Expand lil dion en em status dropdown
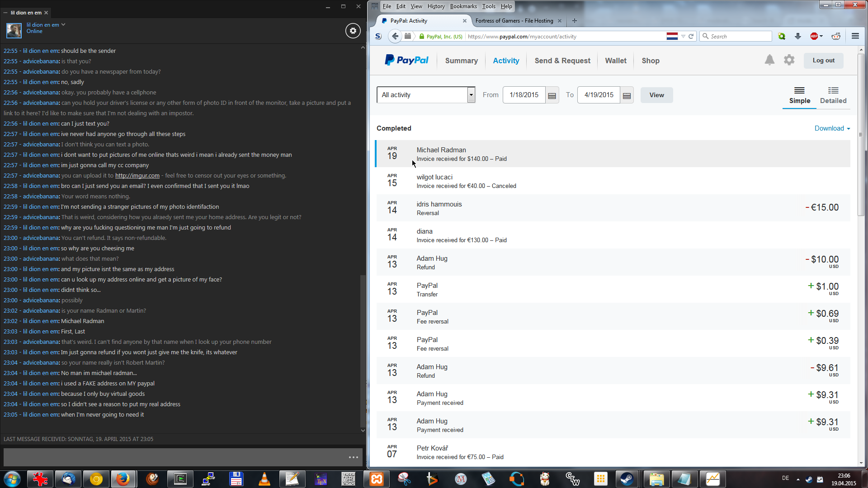Viewport: 868px width, 488px height. click(63, 25)
